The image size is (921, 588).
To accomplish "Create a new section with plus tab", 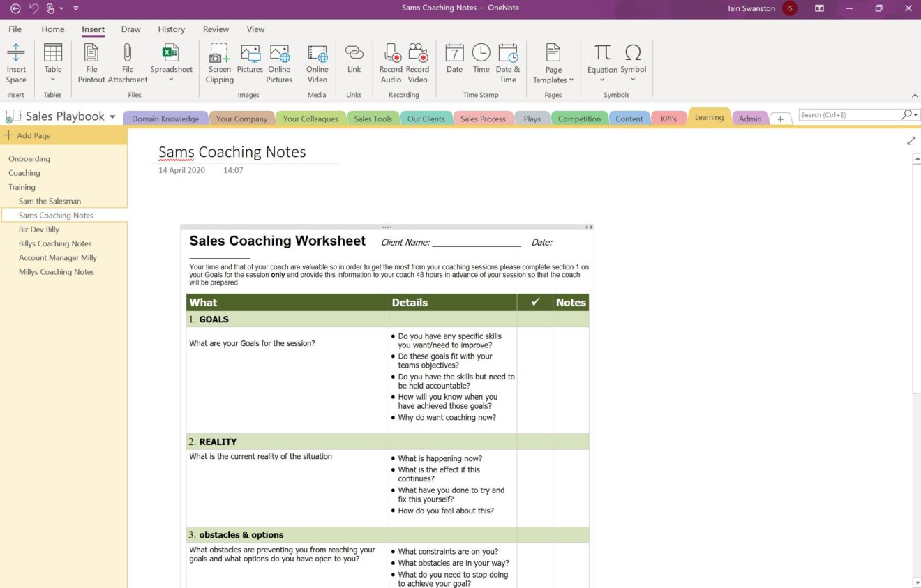I will (x=781, y=119).
